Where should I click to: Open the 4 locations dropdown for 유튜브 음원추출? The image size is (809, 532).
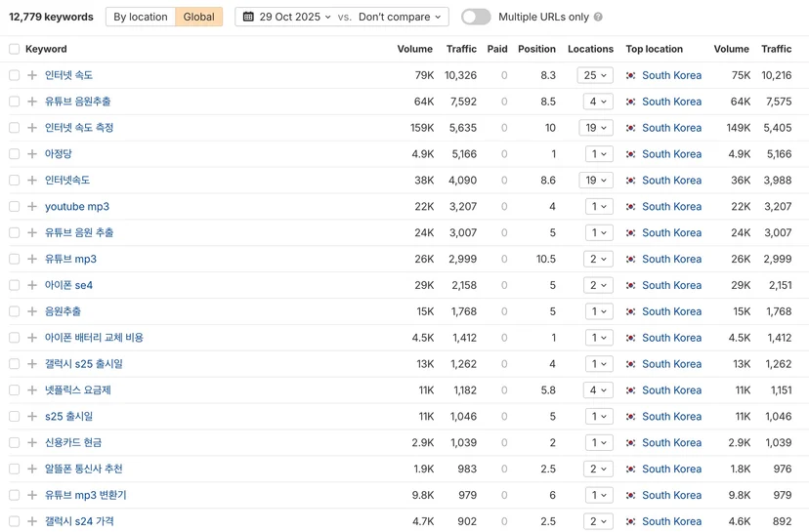tap(598, 102)
